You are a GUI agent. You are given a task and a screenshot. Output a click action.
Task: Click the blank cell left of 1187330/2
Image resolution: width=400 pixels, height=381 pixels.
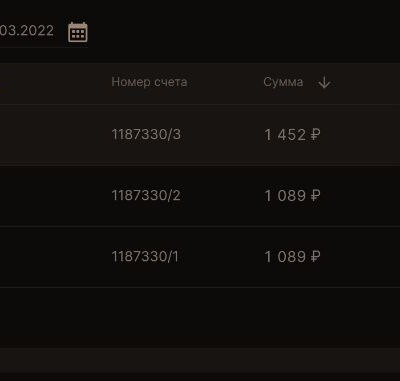point(53,196)
